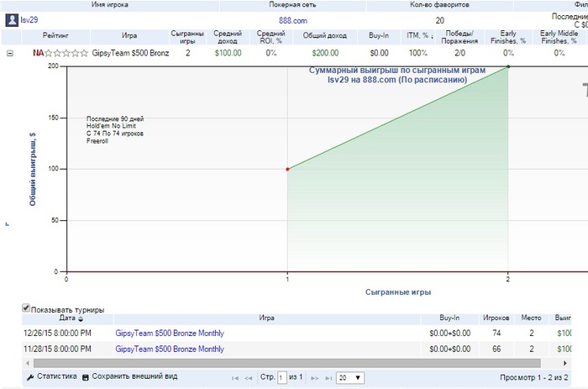The width and height of the screenshot is (588, 389).
Task: Open the rows-per-page dropdown showing 20
Action: pyautogui.click(x=350, y=378)
